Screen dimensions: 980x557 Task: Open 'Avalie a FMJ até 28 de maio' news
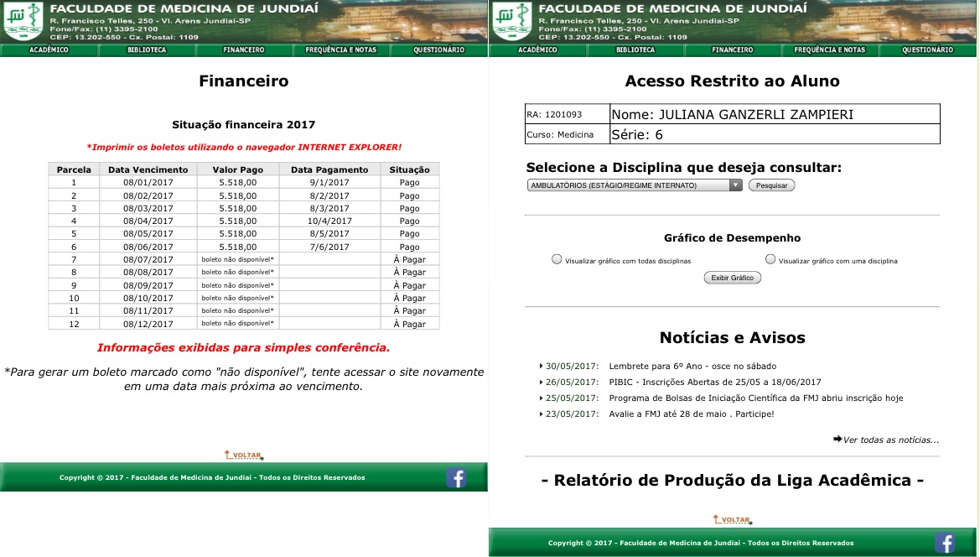pyautogui.click(x=691, y=414)
